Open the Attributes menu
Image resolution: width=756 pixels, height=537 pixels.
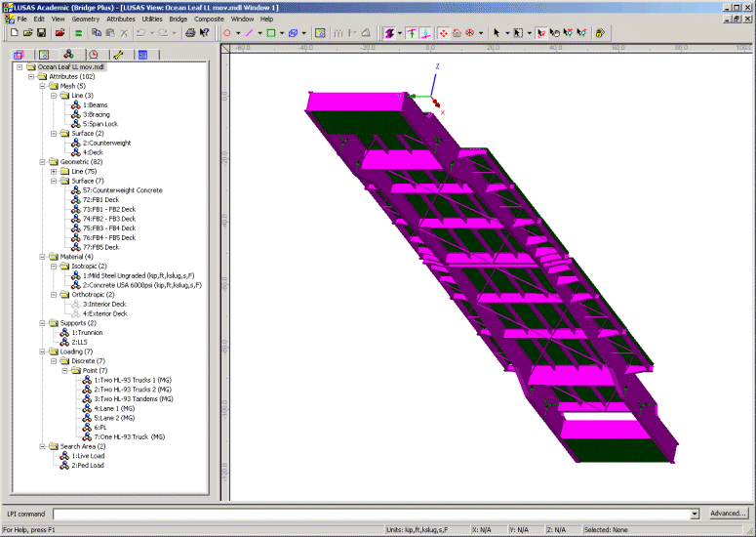(x=121, y=19)
